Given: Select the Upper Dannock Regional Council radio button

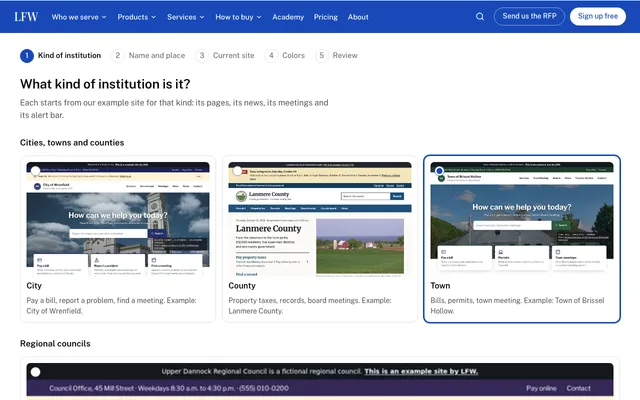Looking at the screenshot, I should click(x=36, y=372).
